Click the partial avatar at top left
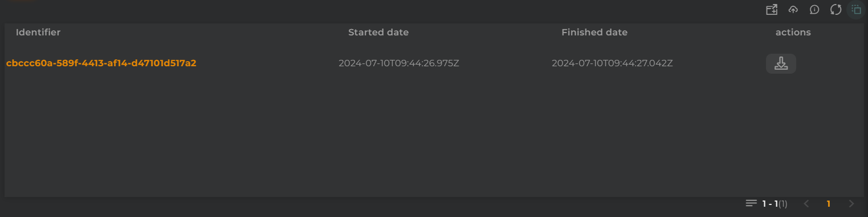 coord(23,1)
